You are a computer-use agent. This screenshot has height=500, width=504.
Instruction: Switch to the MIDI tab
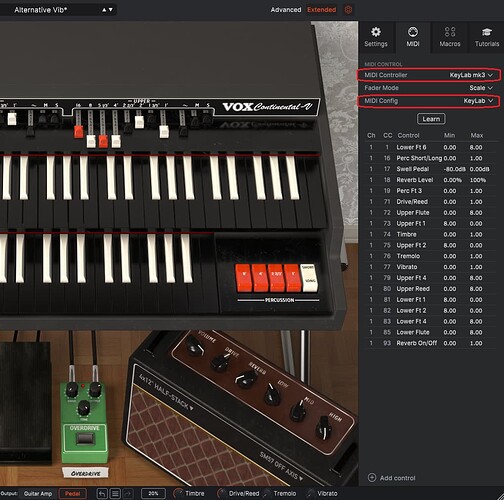[x=413, y=37]
